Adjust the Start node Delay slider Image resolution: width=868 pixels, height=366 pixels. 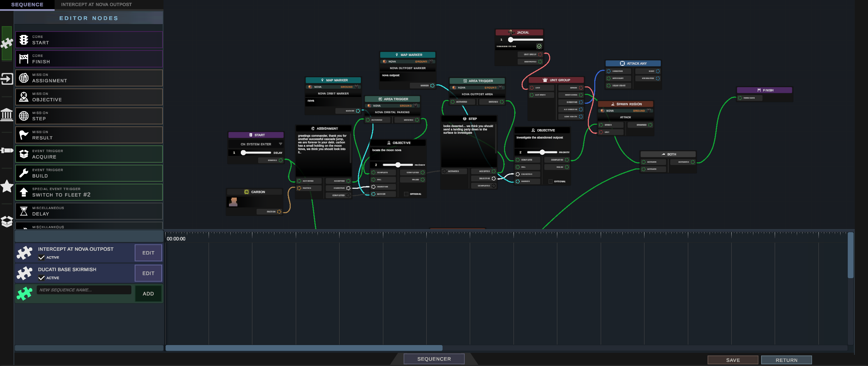click(243, 153)
